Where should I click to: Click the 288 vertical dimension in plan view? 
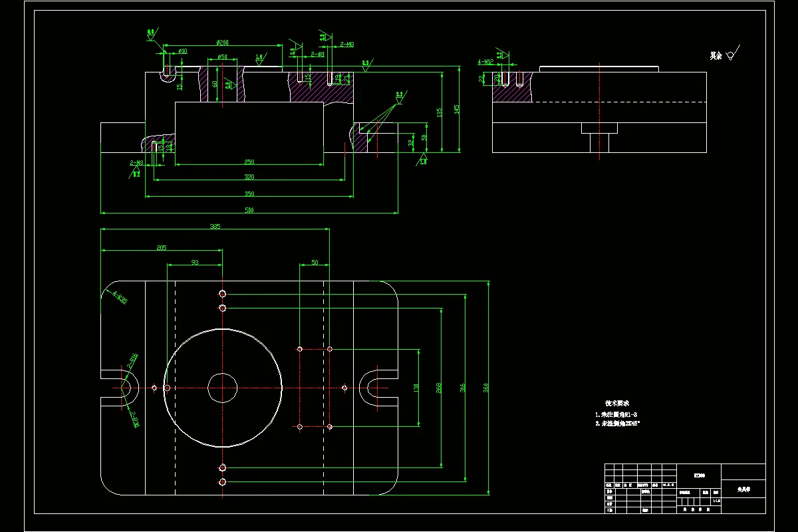pyautogui.click(x=439, y=387)
